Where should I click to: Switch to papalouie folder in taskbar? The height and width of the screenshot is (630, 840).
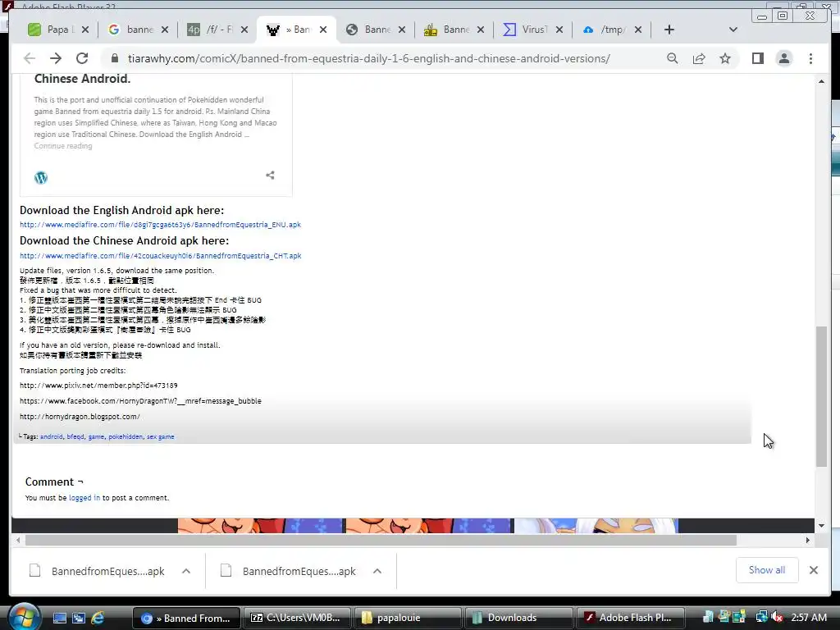(x=408, y=618)
